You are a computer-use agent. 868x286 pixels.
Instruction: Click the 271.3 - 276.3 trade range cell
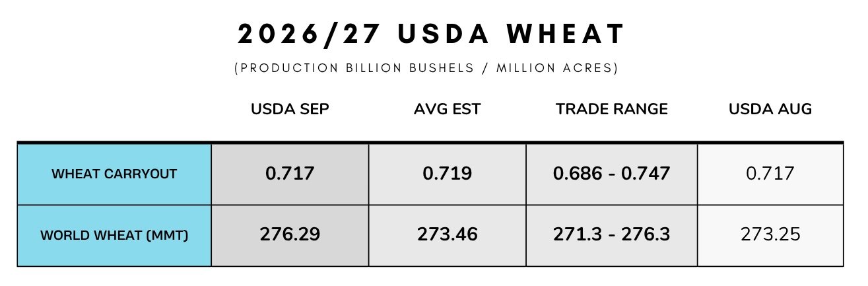coord(611,235)
